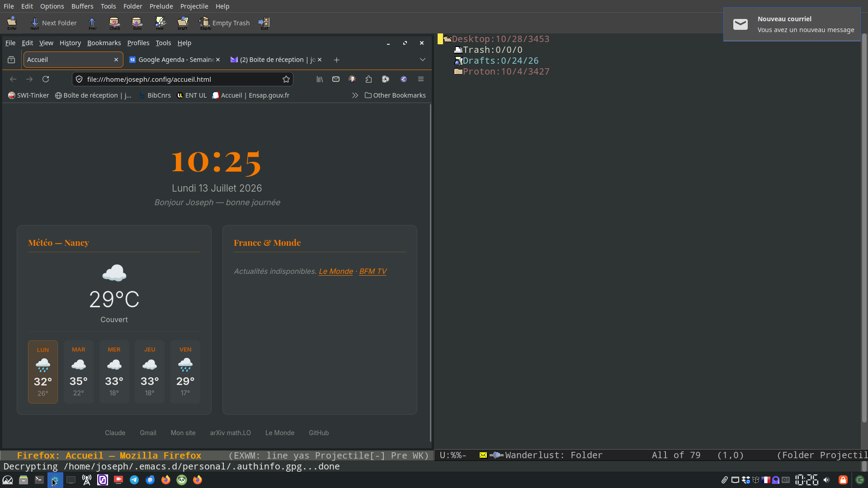Click the Sync folder toolbar icon
The image size is (868, 488).
pos(137,23)
